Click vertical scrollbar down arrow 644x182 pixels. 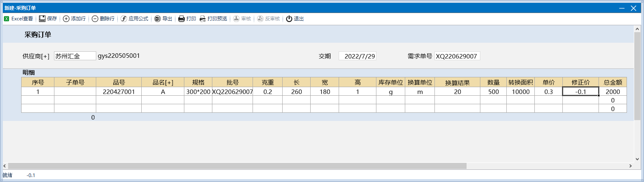[637, 159]
